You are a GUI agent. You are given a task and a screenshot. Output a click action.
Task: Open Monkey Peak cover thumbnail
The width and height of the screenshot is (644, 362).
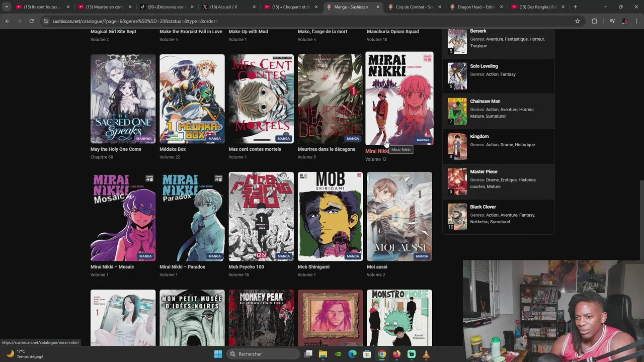point(261,318)
